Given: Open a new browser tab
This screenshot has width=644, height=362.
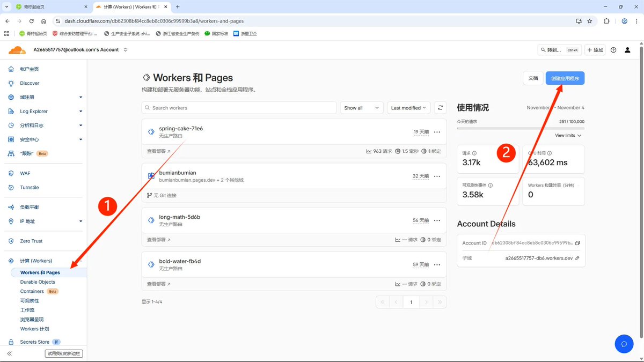Looking at the screenshot, I should [178, 7].
